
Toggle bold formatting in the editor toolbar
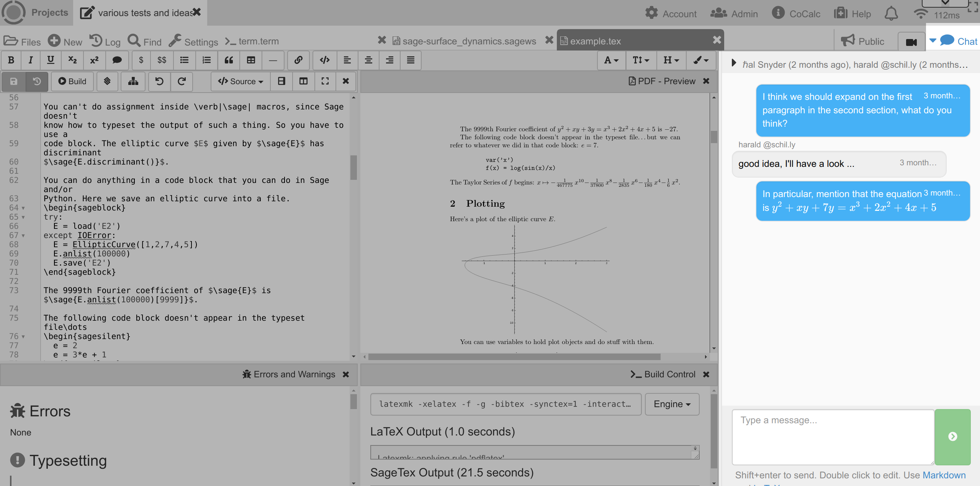point(11,60)
